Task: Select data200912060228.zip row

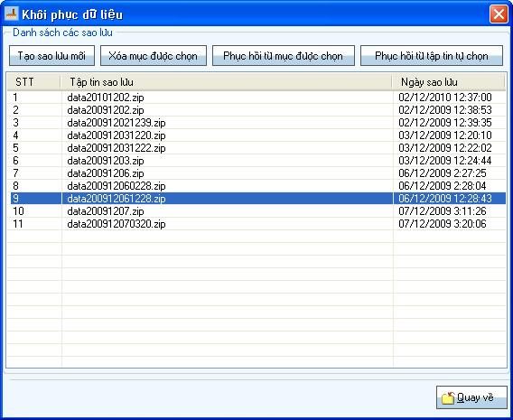Action: click(x=256, y=186)
